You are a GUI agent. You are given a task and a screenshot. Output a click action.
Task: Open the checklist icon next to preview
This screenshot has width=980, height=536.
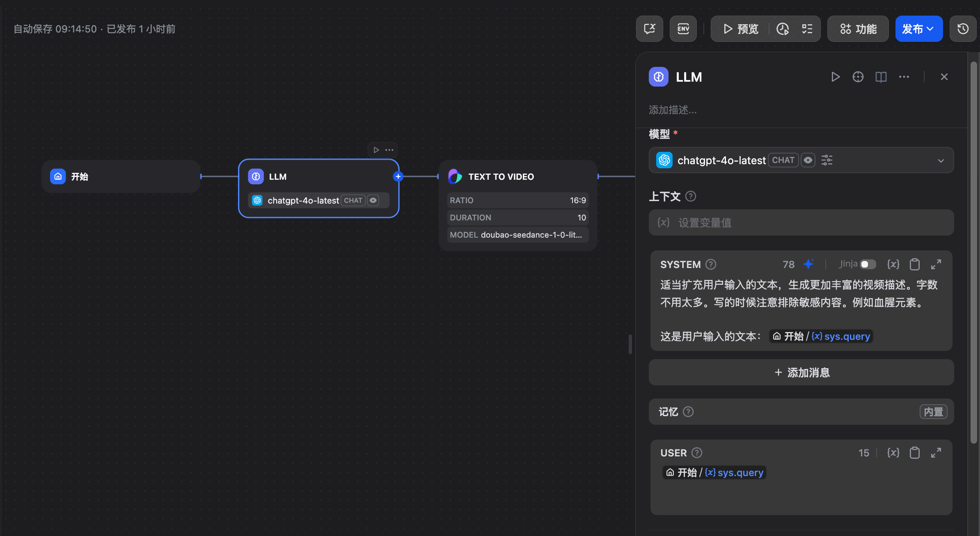[807, 29]
